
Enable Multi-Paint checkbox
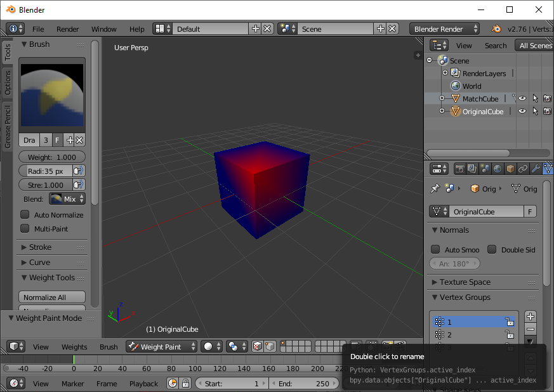(x=25, y=228)
